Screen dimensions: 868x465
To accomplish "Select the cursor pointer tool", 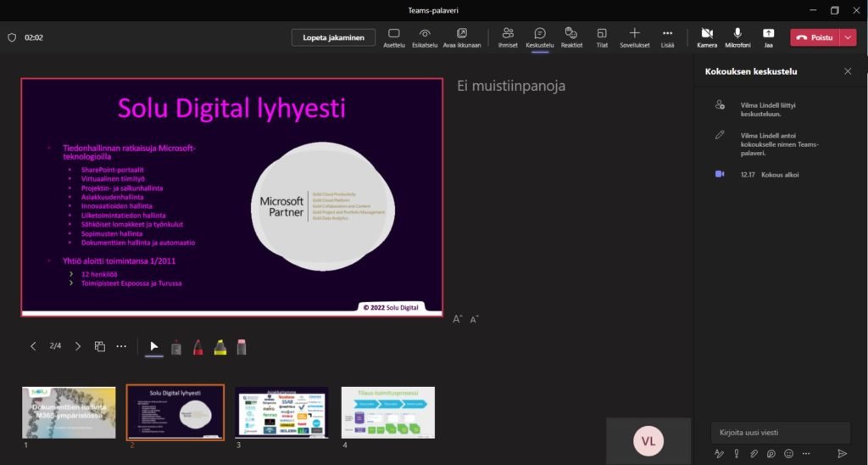I will pyautogui.click(x=154, y=346).
